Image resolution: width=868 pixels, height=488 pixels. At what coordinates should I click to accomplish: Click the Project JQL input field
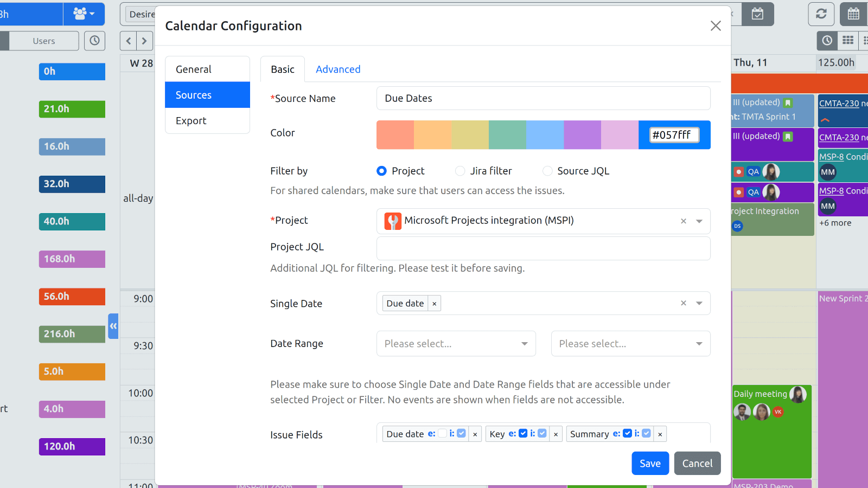(x=543, y=248)
